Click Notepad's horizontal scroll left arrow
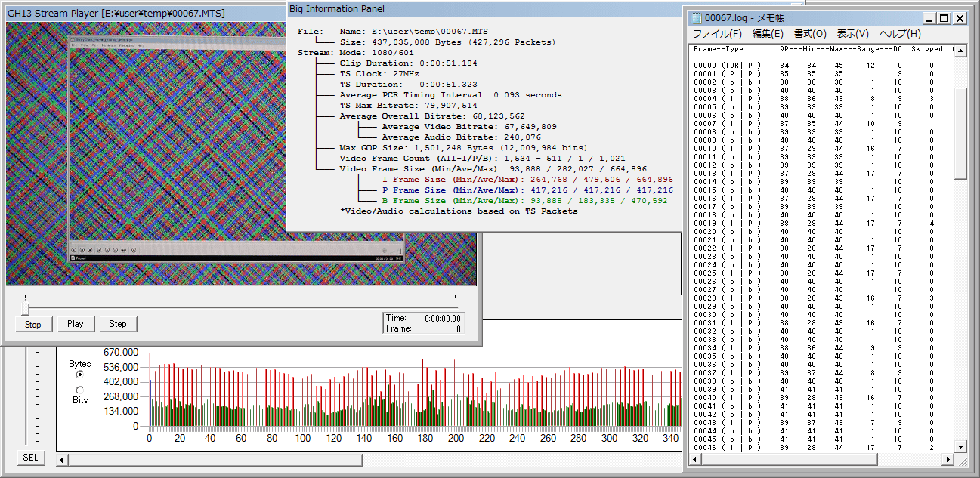 [x=694, y=458]
